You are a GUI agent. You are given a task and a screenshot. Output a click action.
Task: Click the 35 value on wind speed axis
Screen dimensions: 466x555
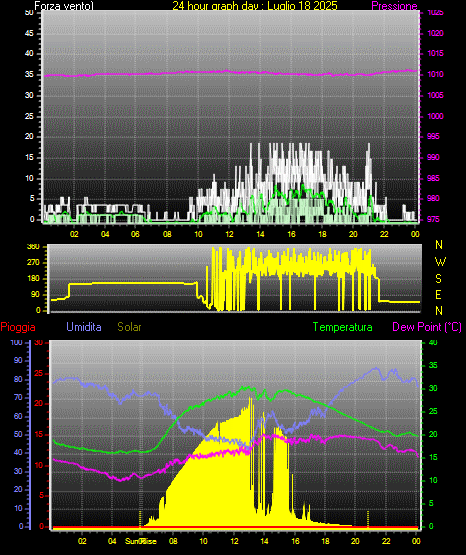(x=29, y=74)
